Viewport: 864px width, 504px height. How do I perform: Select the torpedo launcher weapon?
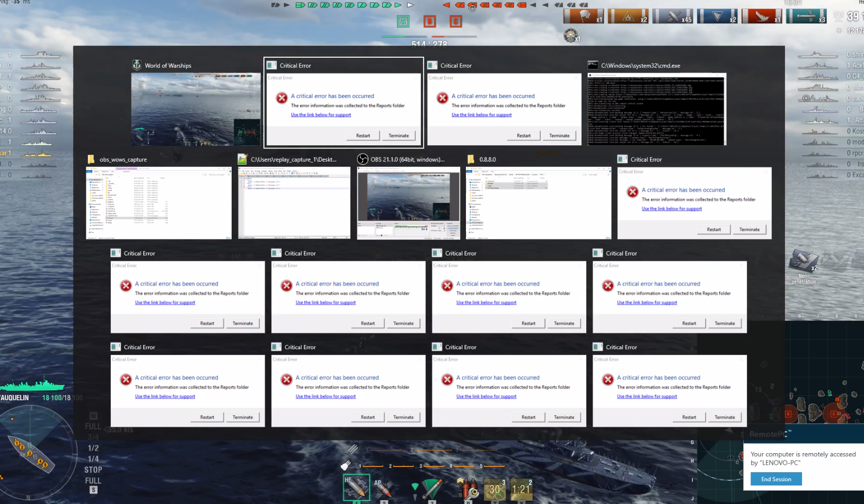point(431,488)
